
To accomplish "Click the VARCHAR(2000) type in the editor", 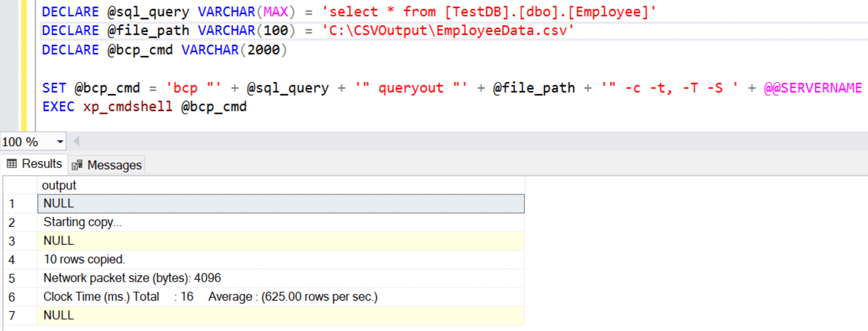I will 234,50.
